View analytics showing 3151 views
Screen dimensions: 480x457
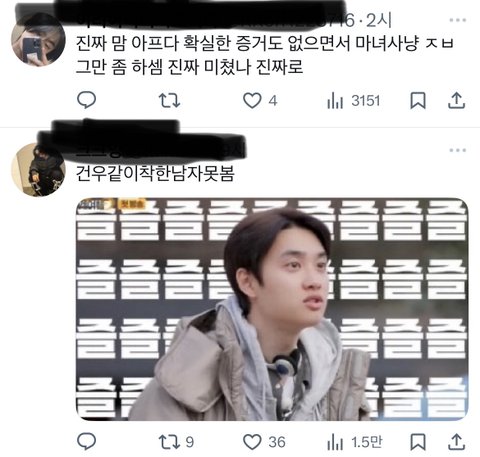(354, 100)
